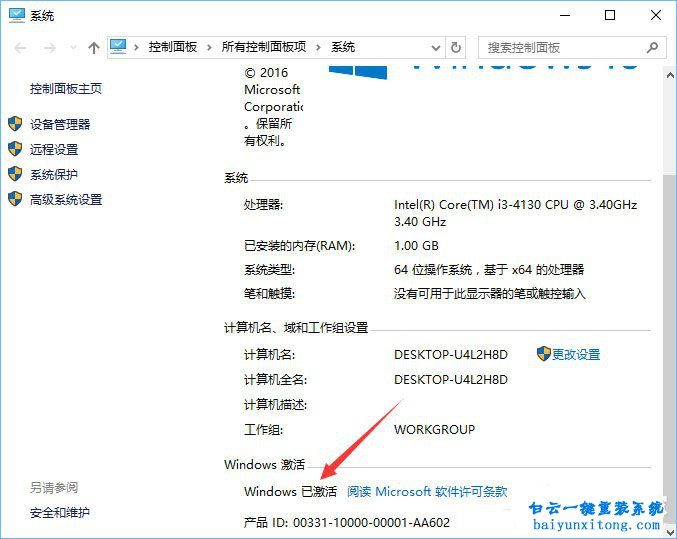Expand chevron after 控制面板 breadcrumb

209,48
